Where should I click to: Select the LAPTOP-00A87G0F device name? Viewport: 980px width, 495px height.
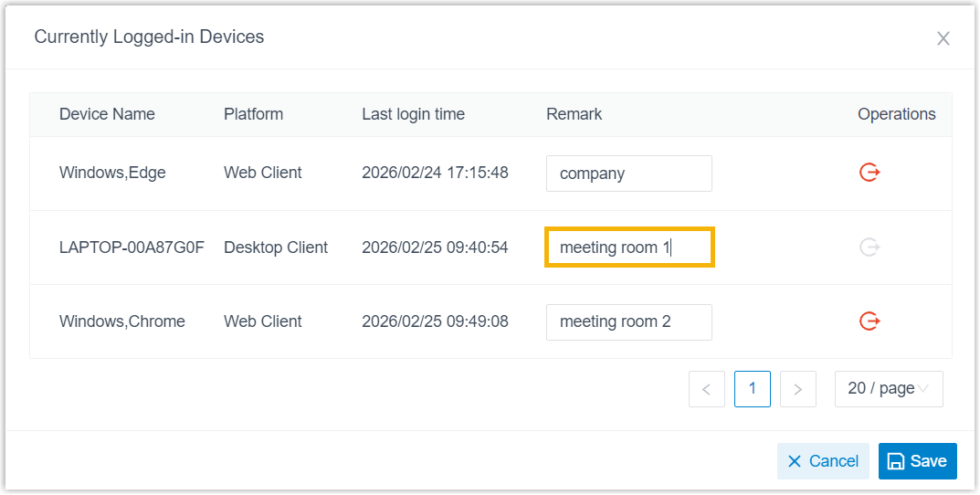pyautogui.click(x=132, y=247)
